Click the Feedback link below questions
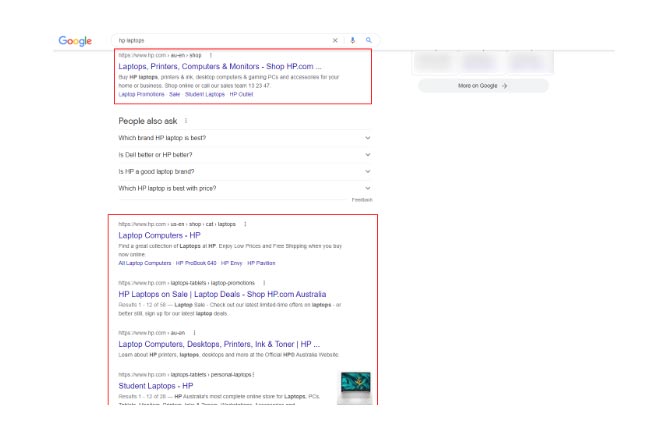Image resolution: width=665 pixels, height=438 pixels. [362, 200]
